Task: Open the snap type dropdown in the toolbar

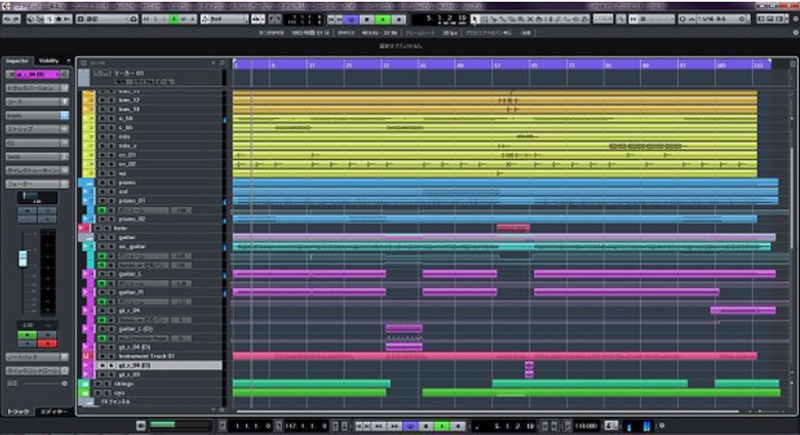Action: pyautogui.click(x=659, y=19)
